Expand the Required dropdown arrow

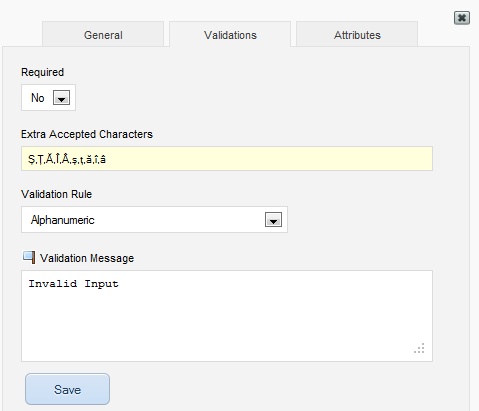pos(62,98)
